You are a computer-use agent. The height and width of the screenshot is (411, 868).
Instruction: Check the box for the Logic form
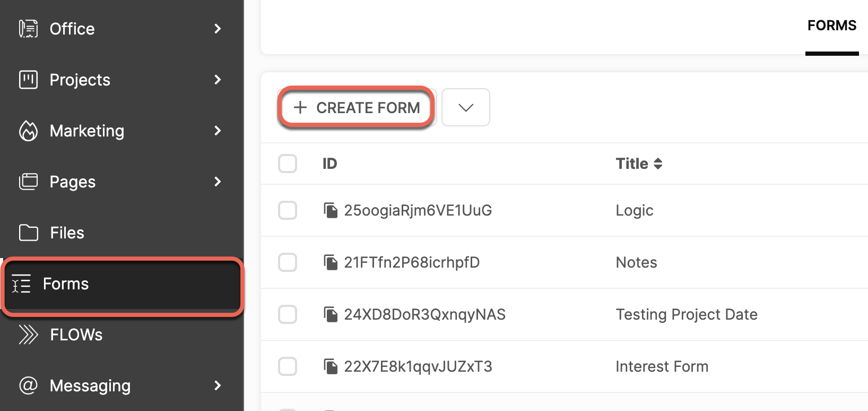[288, 210]
